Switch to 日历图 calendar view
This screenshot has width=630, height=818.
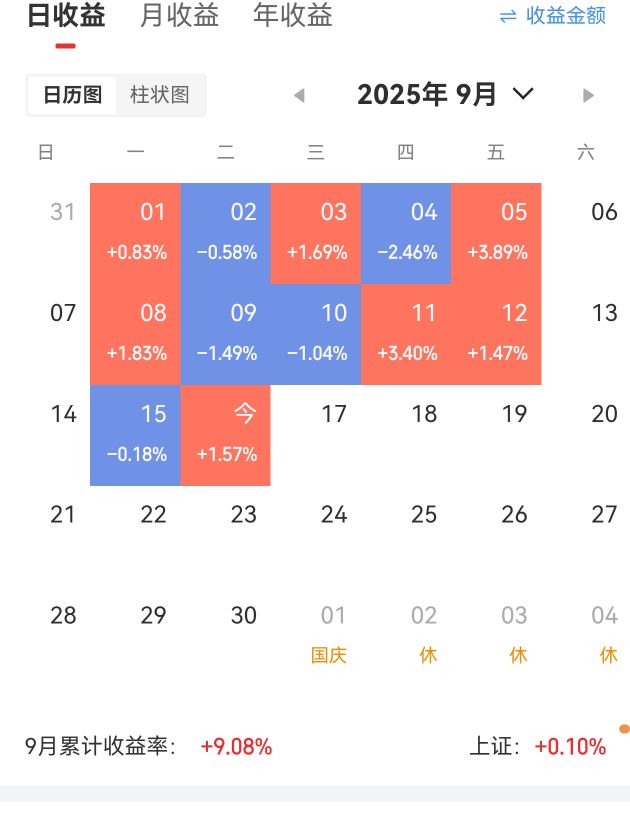(x=72, y=95)
